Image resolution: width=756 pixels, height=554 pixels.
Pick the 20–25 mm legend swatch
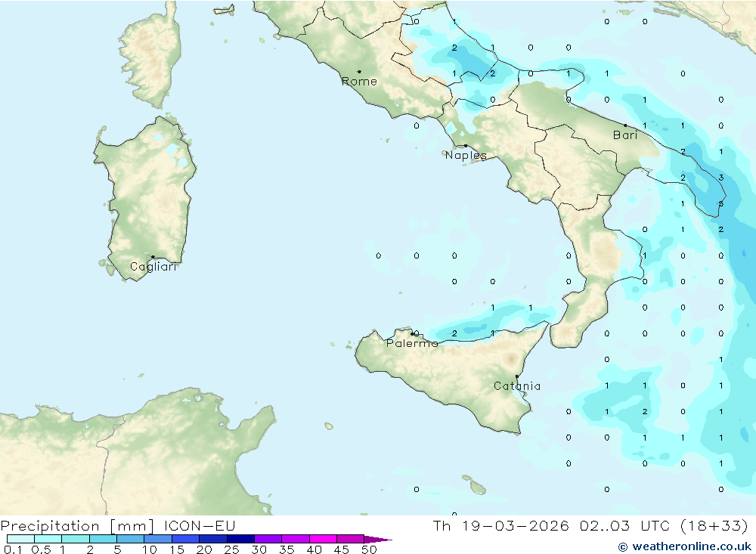click(x=213, y=539)
